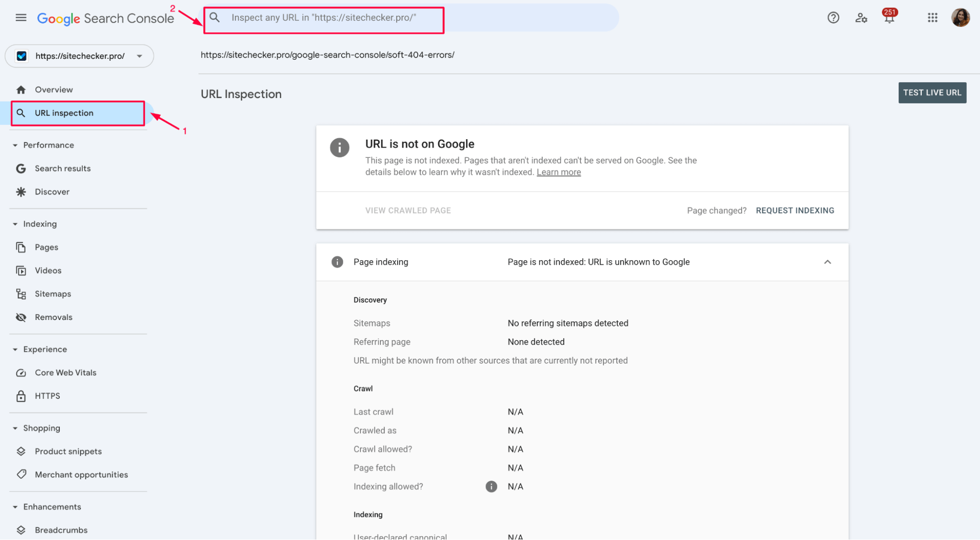Screen dimensions: 980x540
Task: Open the Discover report
Action: (52, 192)
